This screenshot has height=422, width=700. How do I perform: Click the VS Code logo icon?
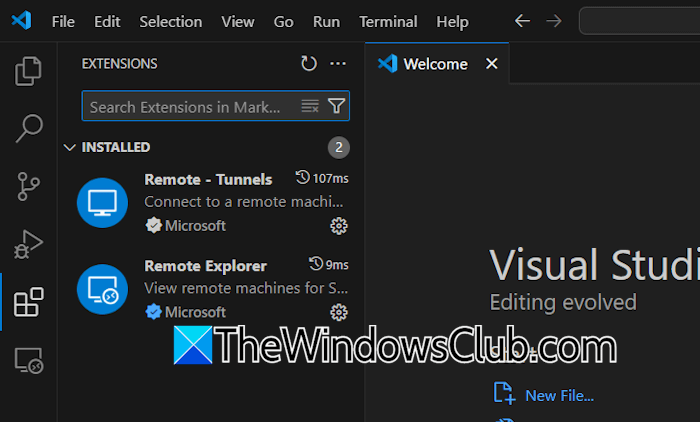pos(21,21)
